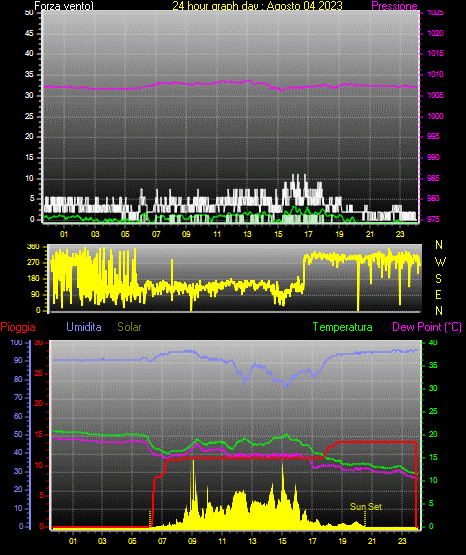The width and height of the screenshot is (466, 555).
Task: Click hour label '09' under the bottom chart
Action: 192,541
